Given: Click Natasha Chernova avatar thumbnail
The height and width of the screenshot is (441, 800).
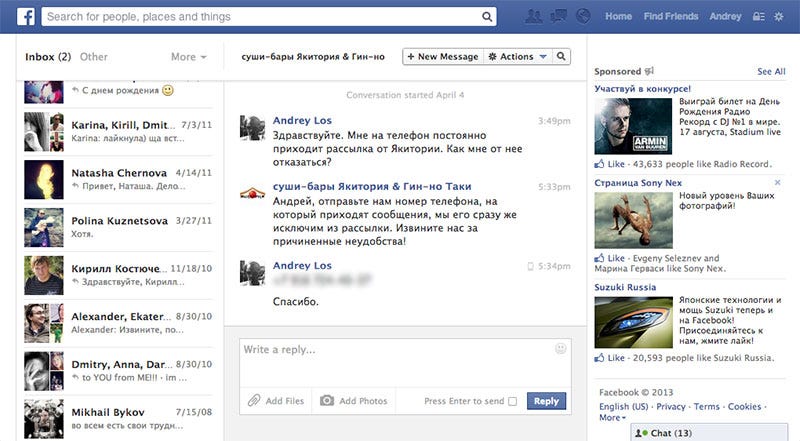Looking at the screenshot, I should click(x=44, y=180).
